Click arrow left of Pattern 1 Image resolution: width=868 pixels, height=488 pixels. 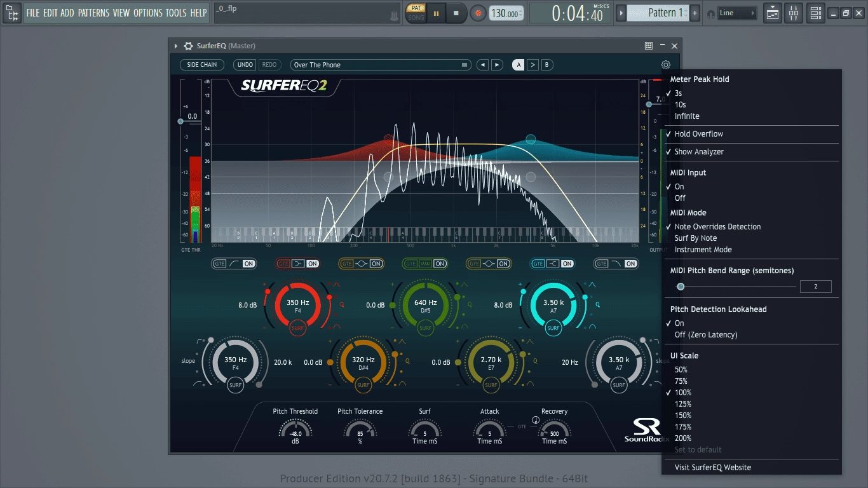621,13
